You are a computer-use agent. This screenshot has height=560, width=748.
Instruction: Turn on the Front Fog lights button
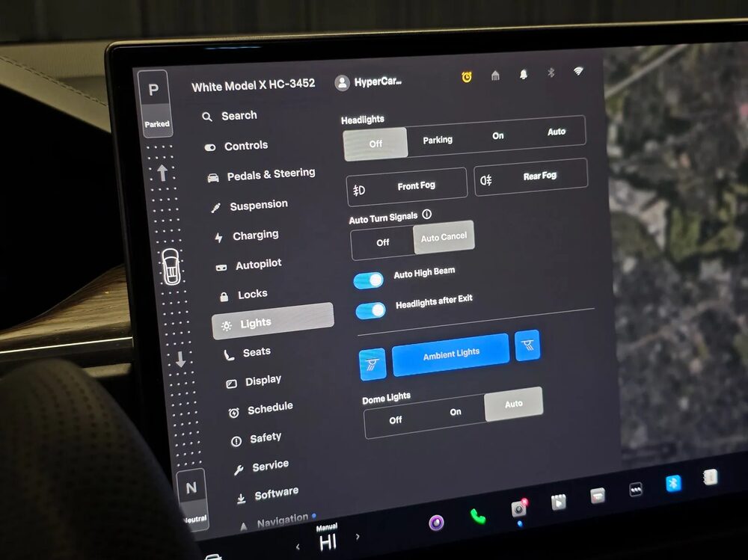[407, 187]
